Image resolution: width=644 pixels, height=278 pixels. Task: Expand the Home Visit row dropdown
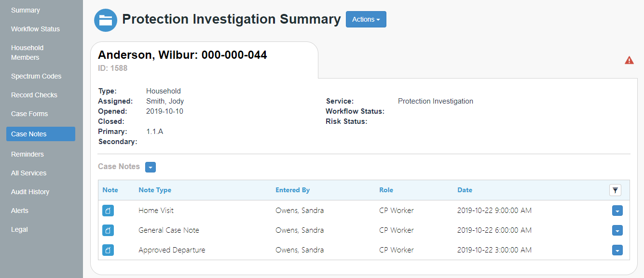tap(617, 211)
